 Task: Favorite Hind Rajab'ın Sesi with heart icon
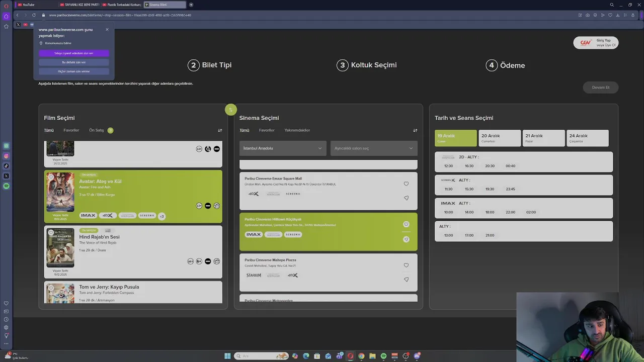pyautogui.click(x=51, y=232)
